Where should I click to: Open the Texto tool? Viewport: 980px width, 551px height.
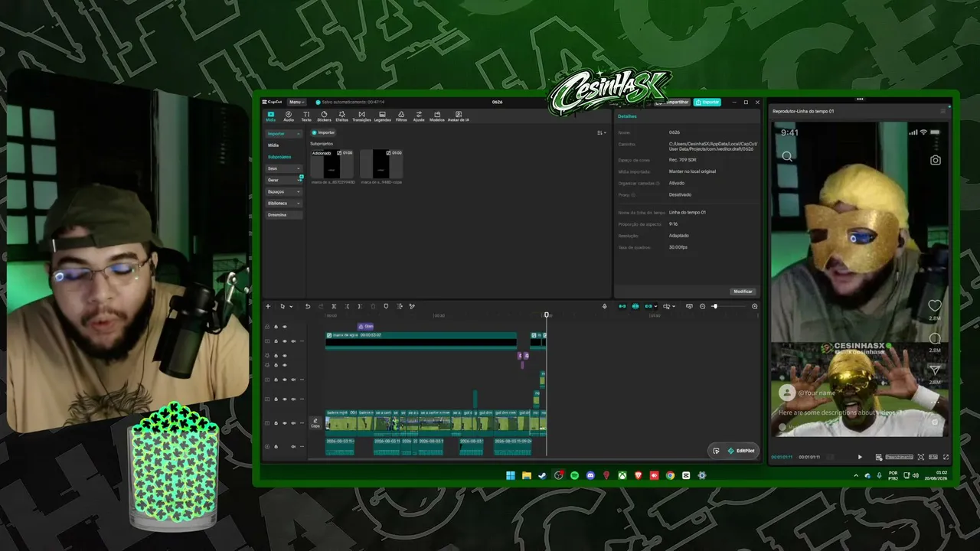tap(306, 116)
